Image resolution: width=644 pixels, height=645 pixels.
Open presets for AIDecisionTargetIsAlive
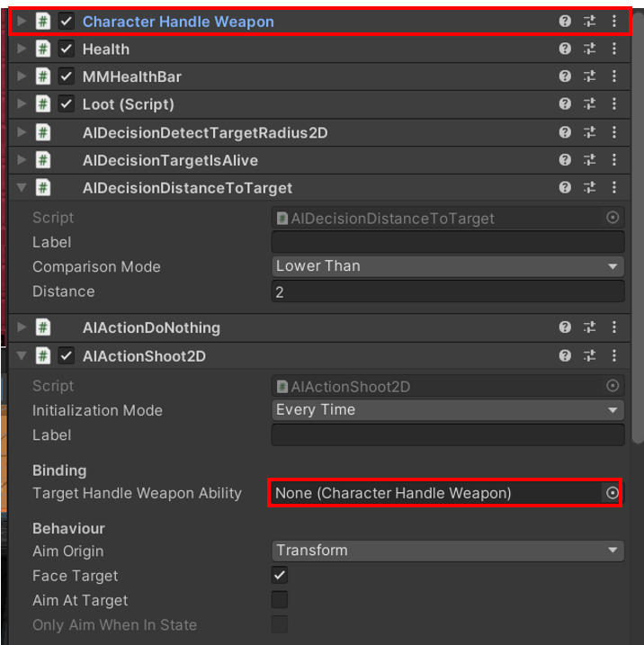pos(590,159)
